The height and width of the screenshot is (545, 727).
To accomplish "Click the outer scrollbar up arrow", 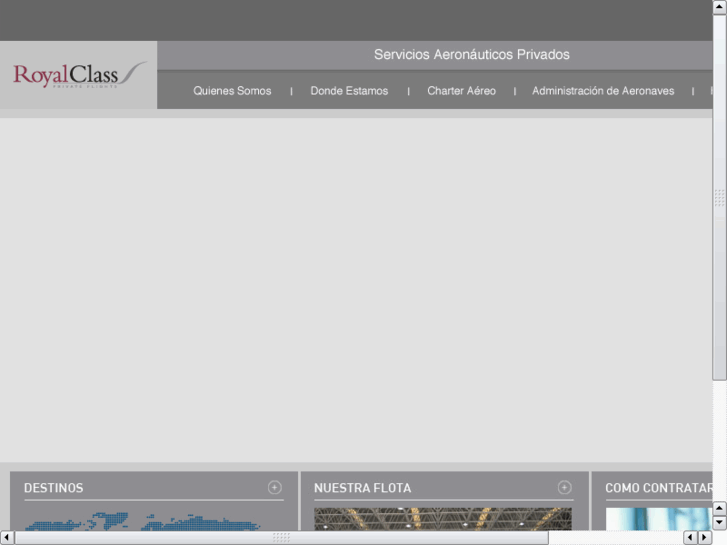I will click(720, 7).
